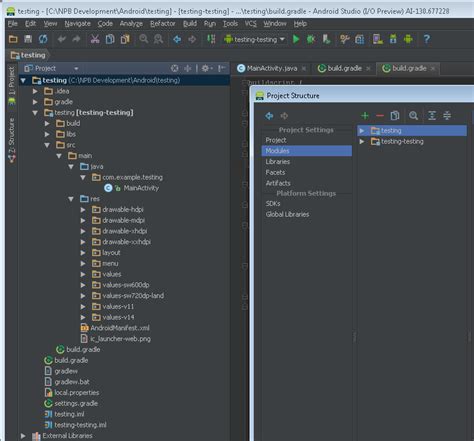
Task: Select AndroidManifest.xml in the tree
Action: (x=120, y=328)
